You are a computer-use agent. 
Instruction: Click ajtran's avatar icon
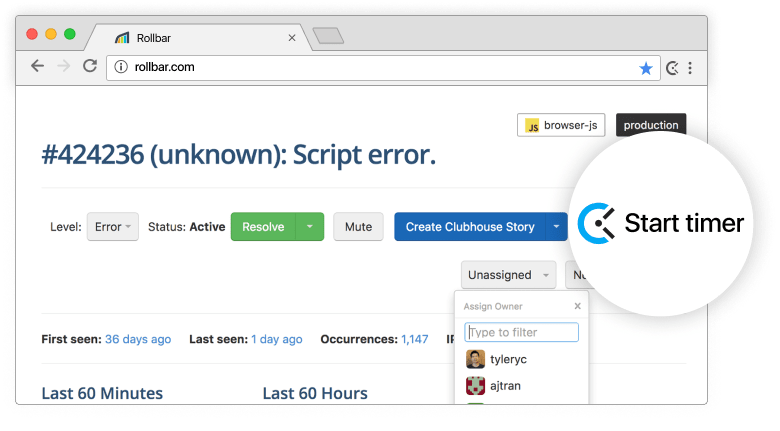(x=475, y=386)
